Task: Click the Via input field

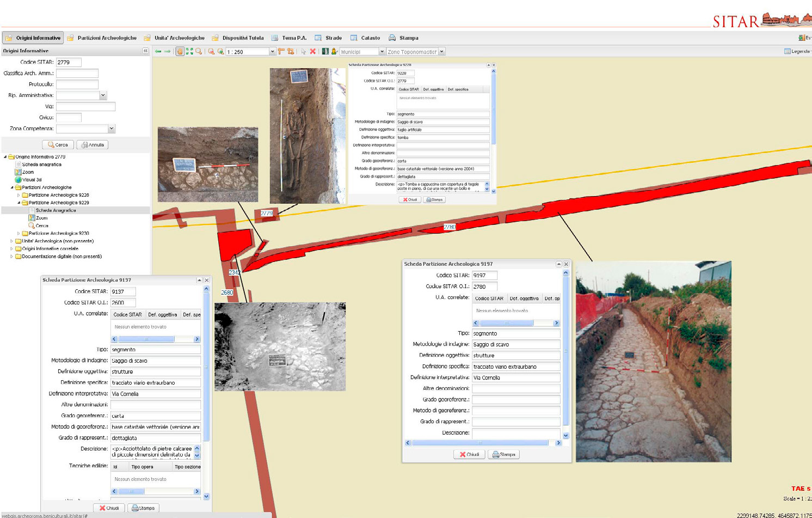Action: (85, 106)
